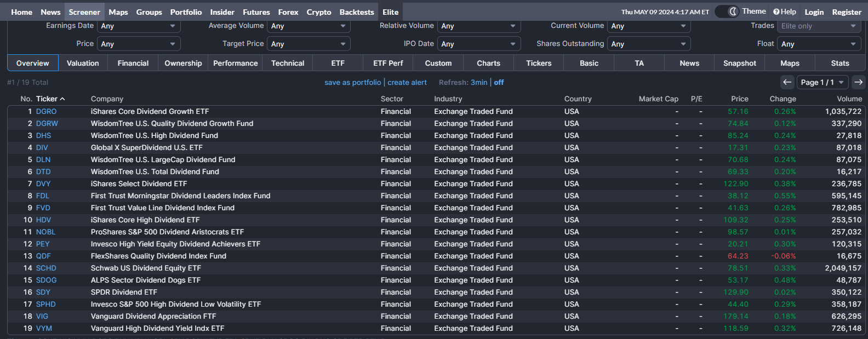Image resolution: width=868 pixels, height=339 pixels.
Task: Switch to the Performance tab
Action: click(x=236, y=63)
